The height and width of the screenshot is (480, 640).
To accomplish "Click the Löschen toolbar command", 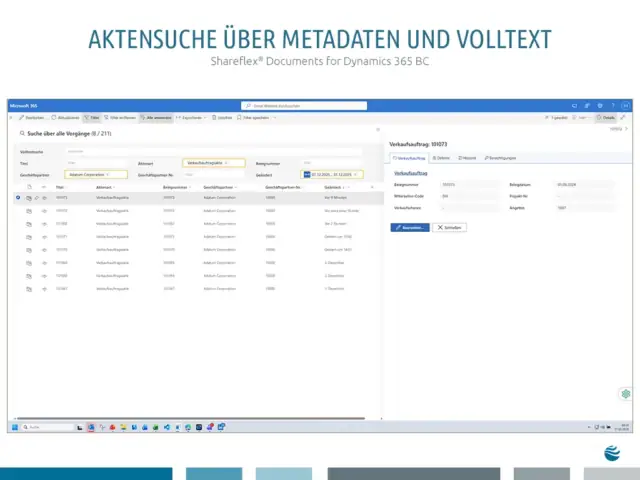I will point(222,118).
